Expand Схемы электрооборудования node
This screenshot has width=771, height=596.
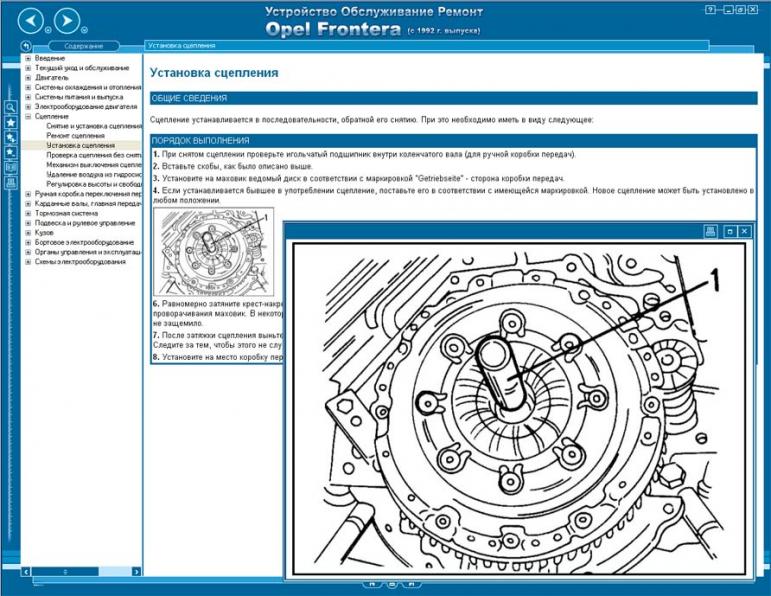29,262
